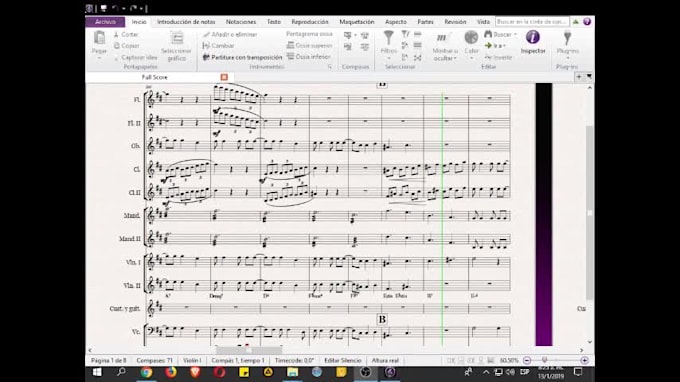Screen dimensions: 680x382
Task: Switch to the Vista tab
Action: (483, 22)
